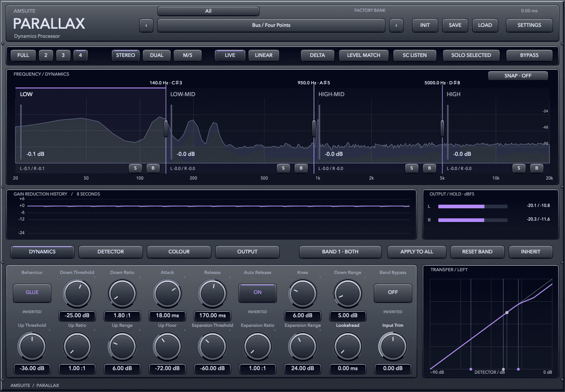Click APPLY TO ALL
This screenshot has height=392, width=565.
417,252
